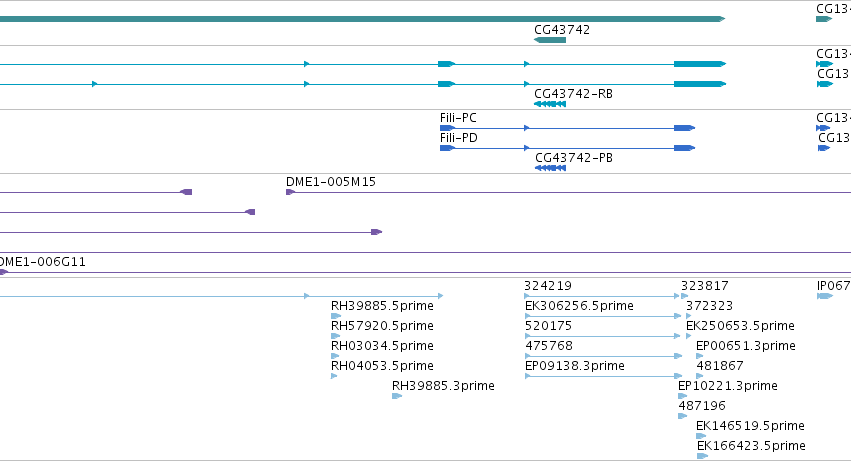Click the DME1-005M15 start arrow glyph

click(x=290, y=192)
